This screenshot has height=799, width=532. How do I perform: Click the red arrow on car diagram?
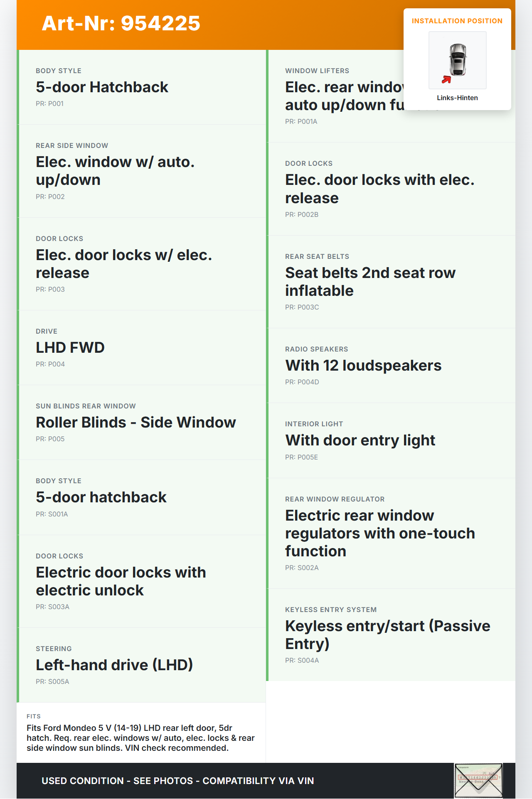tap(446, 79)
